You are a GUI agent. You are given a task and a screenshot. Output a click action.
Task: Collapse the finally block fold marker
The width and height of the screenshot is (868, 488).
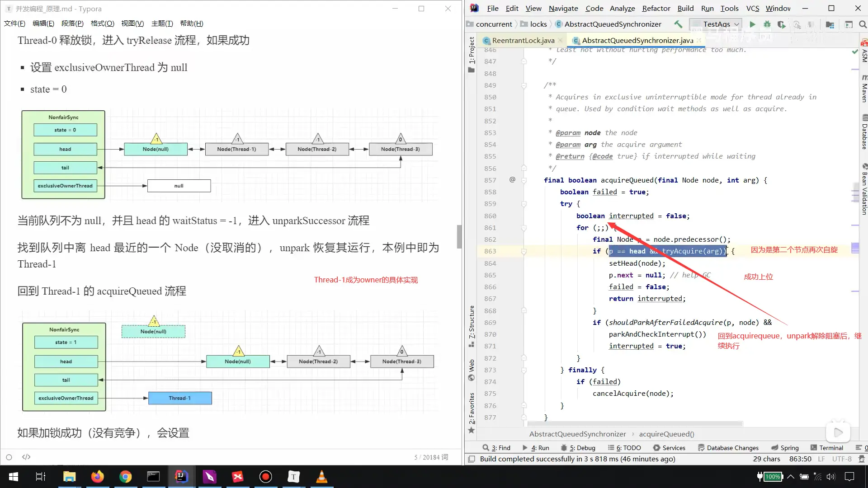point(524,370)
